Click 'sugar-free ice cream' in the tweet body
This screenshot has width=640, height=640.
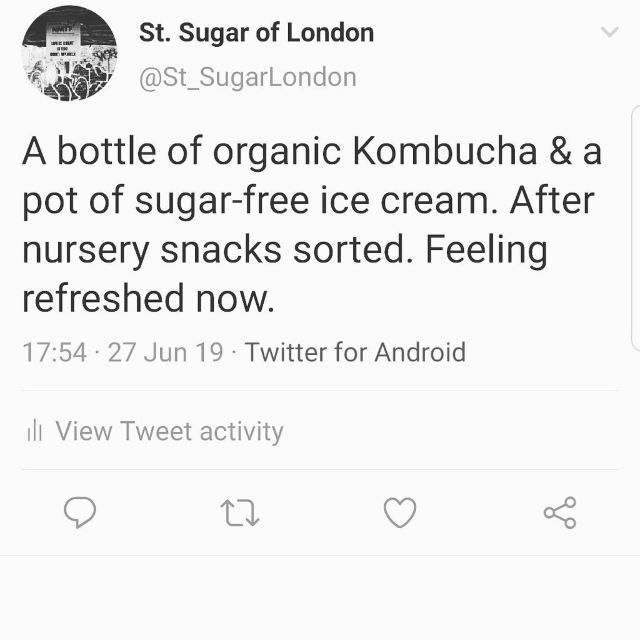(312, 201)
